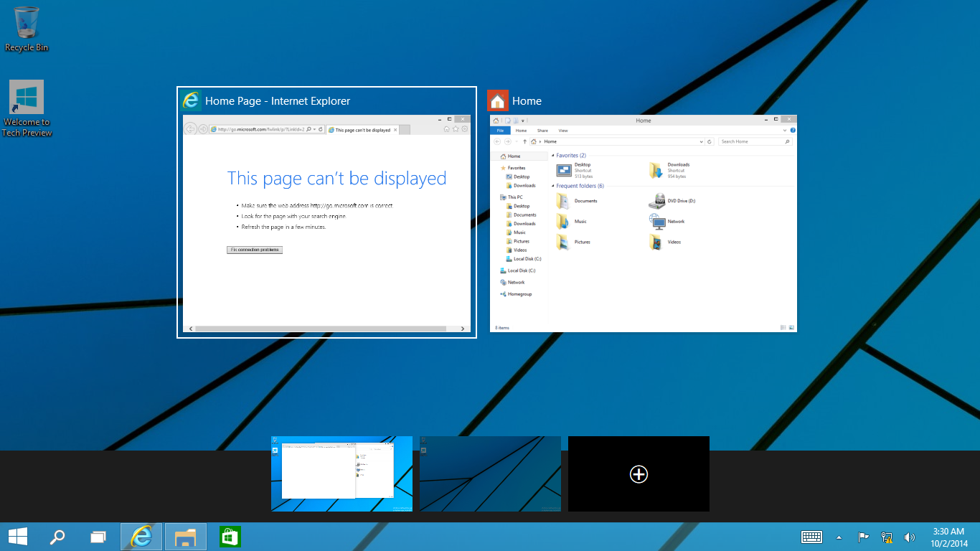
Task: Select the Pictures folder in Frequent folders
Action: point(573,242)
